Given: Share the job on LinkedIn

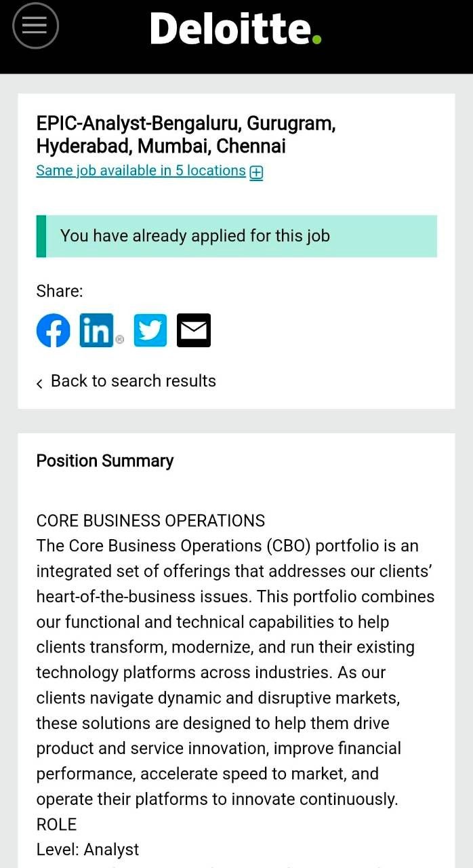Looking at the screenshot, I should click(x=96, y=330).
